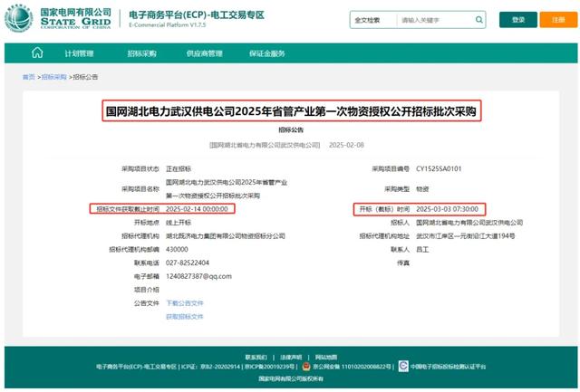Focus the keyword search input field
The image size is (580, 392).
click(435, 20)
